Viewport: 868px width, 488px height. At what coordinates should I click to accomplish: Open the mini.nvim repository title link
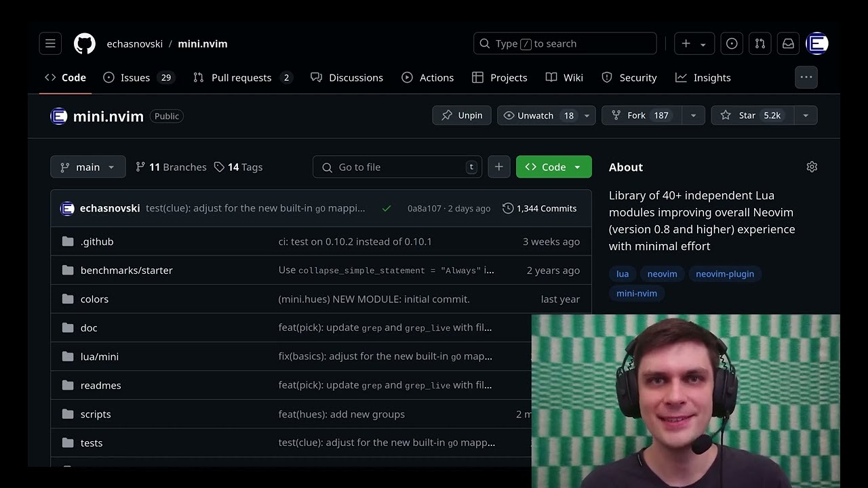[x=108, y=116]
